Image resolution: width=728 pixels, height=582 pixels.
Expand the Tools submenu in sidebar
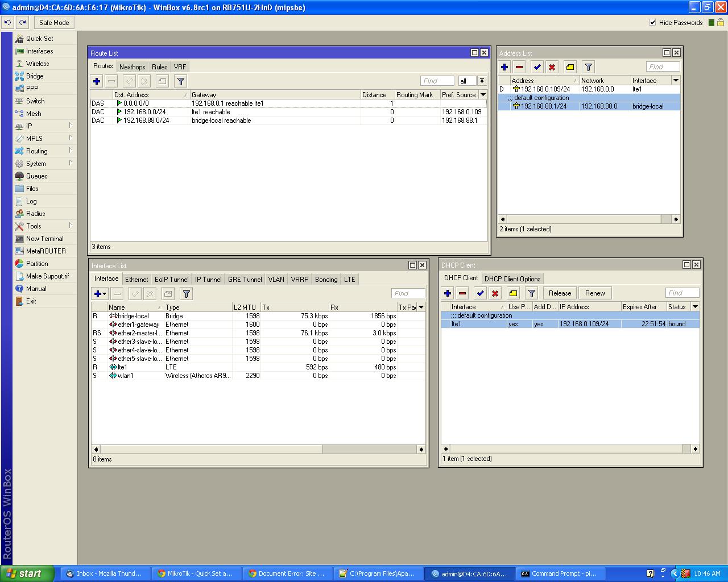point(45,226)
